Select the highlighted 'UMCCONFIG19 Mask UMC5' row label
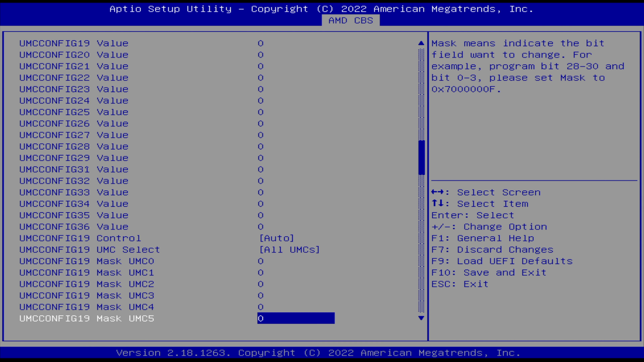644x362 pixels. click(87, 319)
